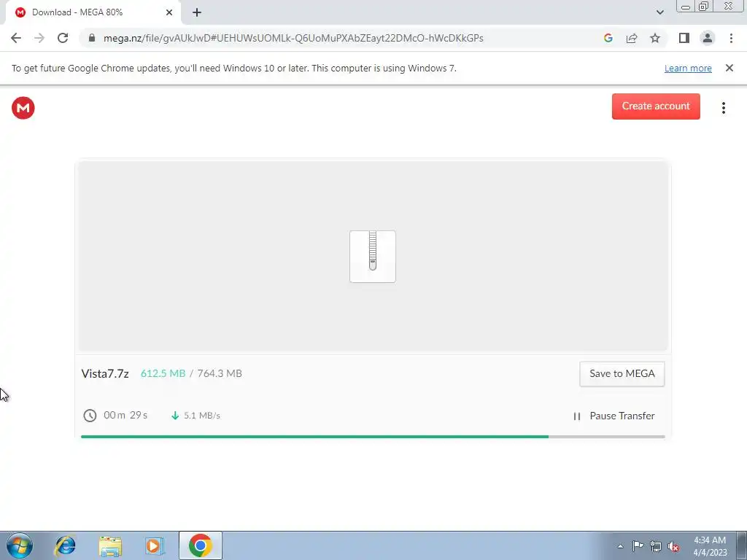Screen dimensions: 747x560
Task: Bookmark this page with the star icon
Action: pos(655,38)
